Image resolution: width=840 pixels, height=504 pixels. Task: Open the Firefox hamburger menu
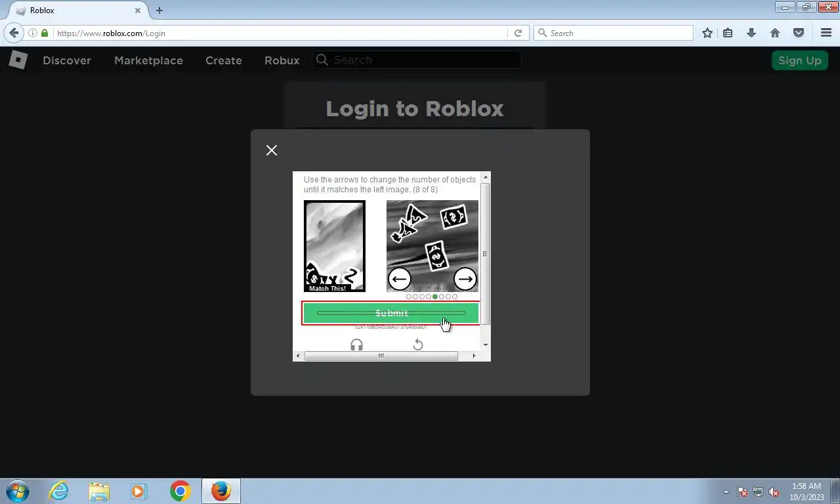point(826,33)
